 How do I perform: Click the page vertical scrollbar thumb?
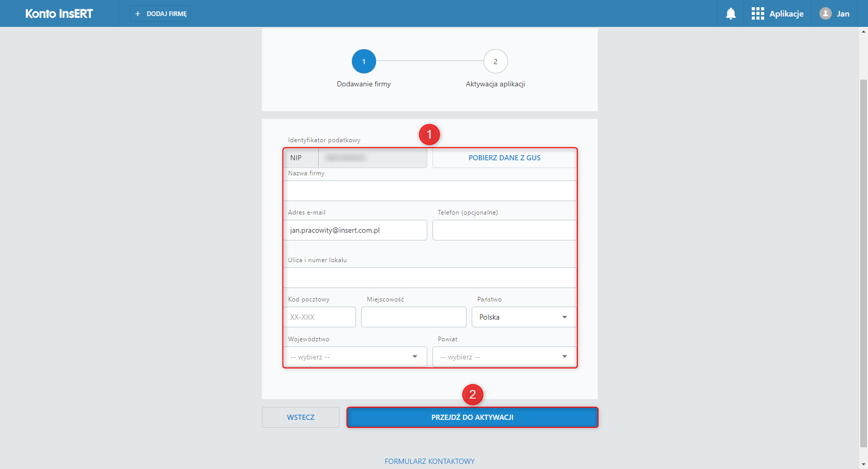863,263
